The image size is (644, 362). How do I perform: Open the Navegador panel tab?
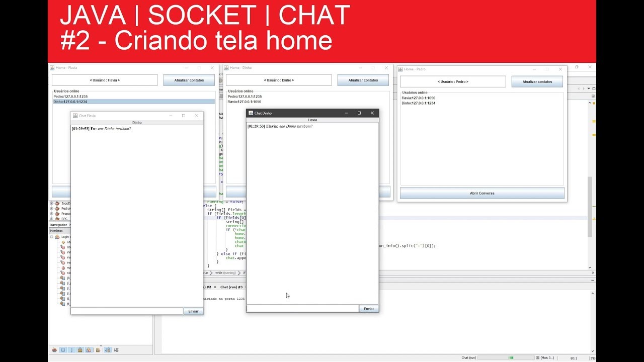58,225
